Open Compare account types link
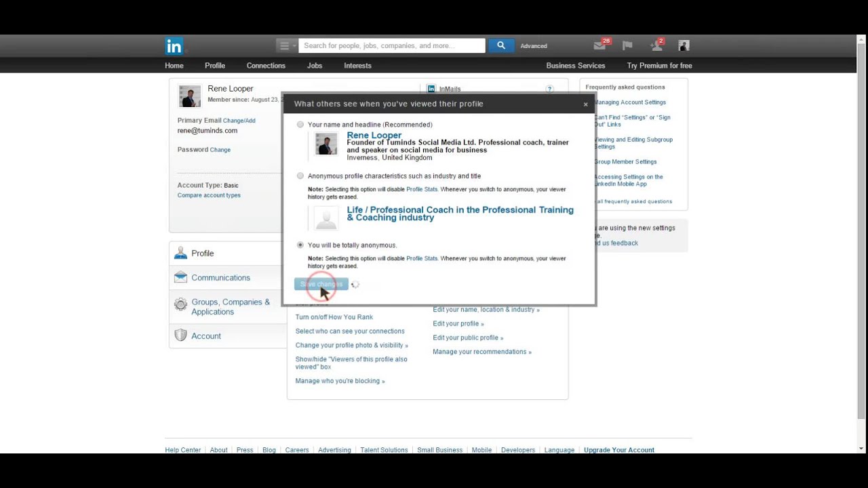The height and width of the screenshot is (488, 868). [x=209, y=195]
